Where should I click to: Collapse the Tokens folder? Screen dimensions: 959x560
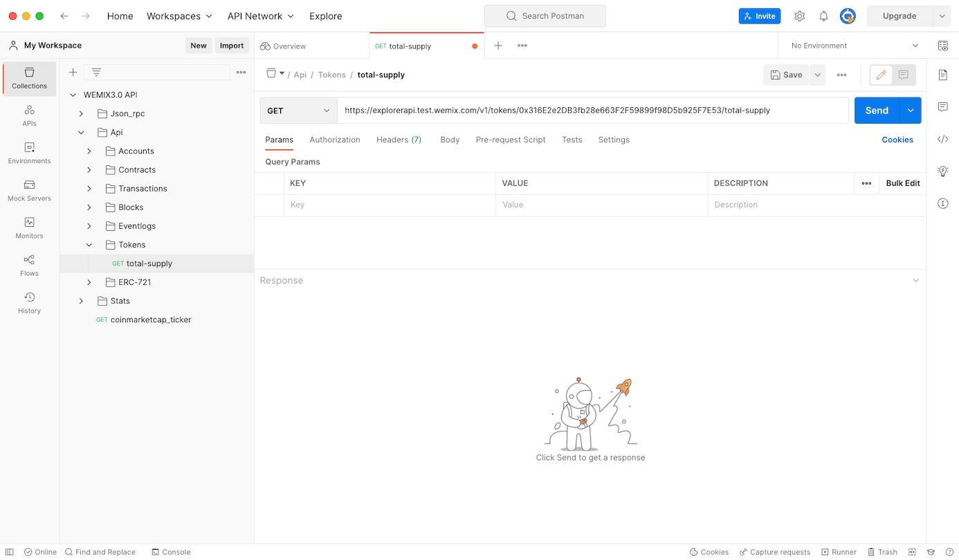(x=89, y=245)
